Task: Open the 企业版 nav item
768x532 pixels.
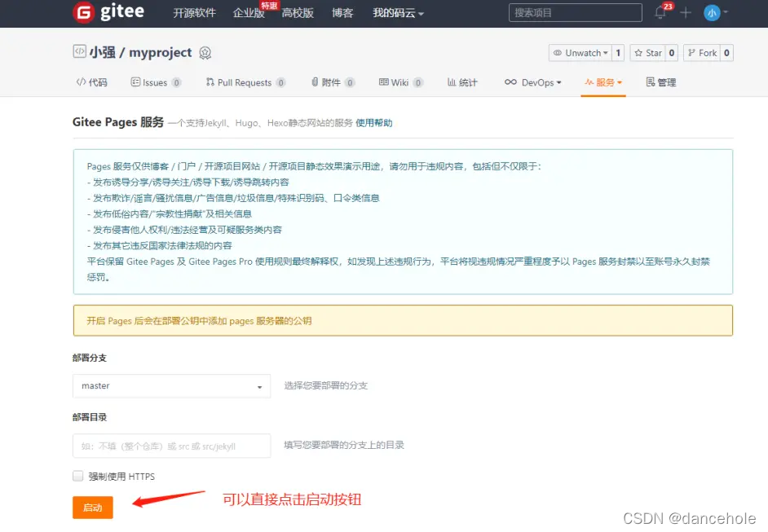Action: click(x=249, y=13)
